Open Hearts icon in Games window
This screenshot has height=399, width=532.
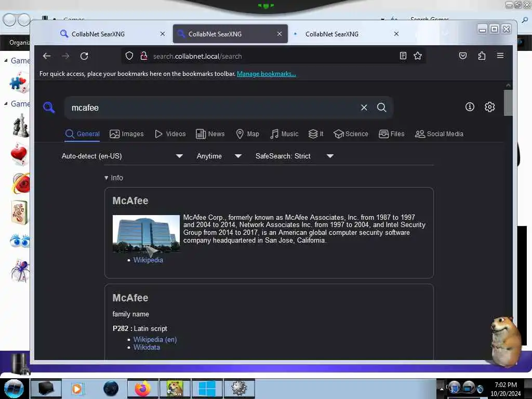click(x=19, y=154)
